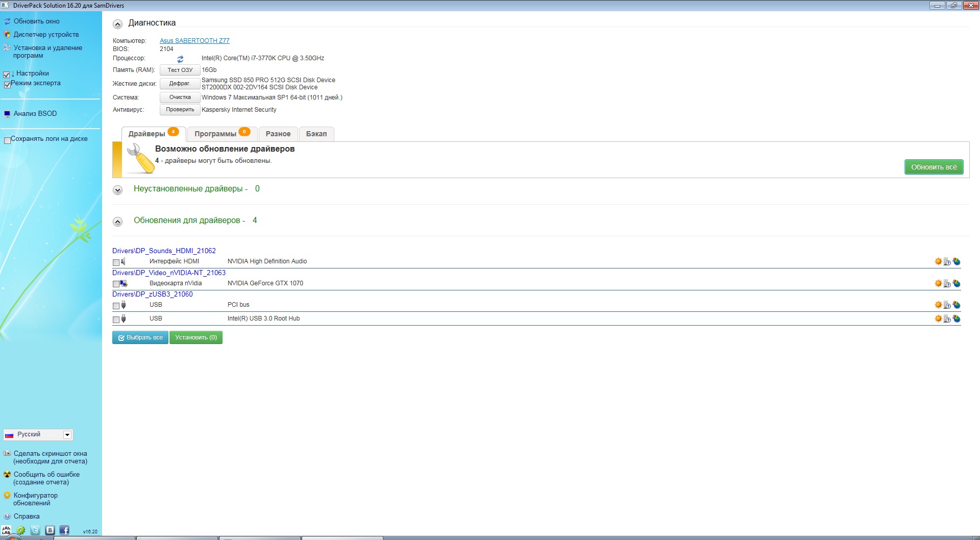Open the Русский language dropdown

click(38, 434)
